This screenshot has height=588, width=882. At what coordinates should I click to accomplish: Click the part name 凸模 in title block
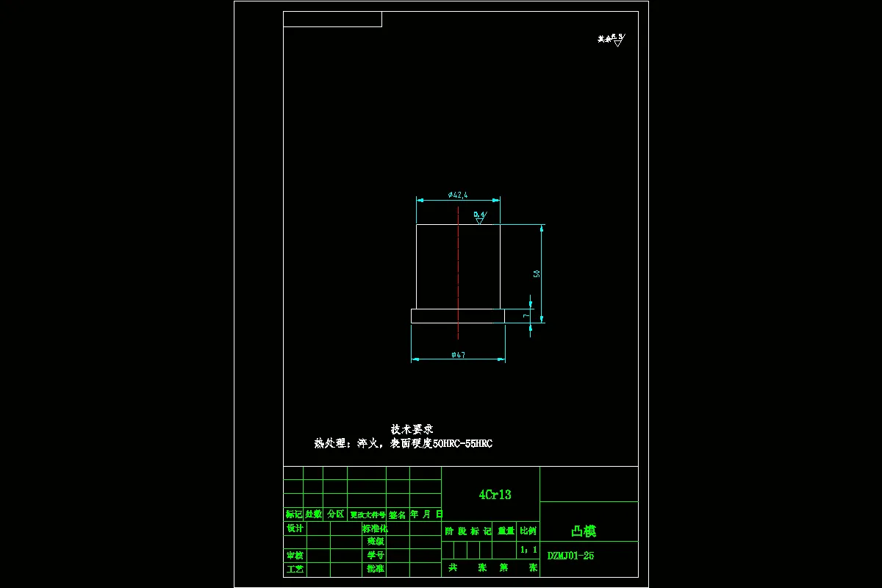584,531
